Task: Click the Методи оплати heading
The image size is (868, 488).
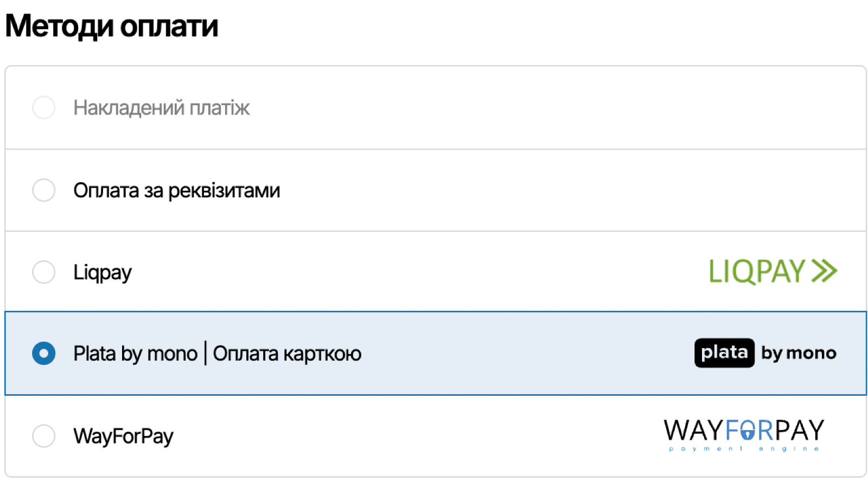Action: [x=112, y=26]
